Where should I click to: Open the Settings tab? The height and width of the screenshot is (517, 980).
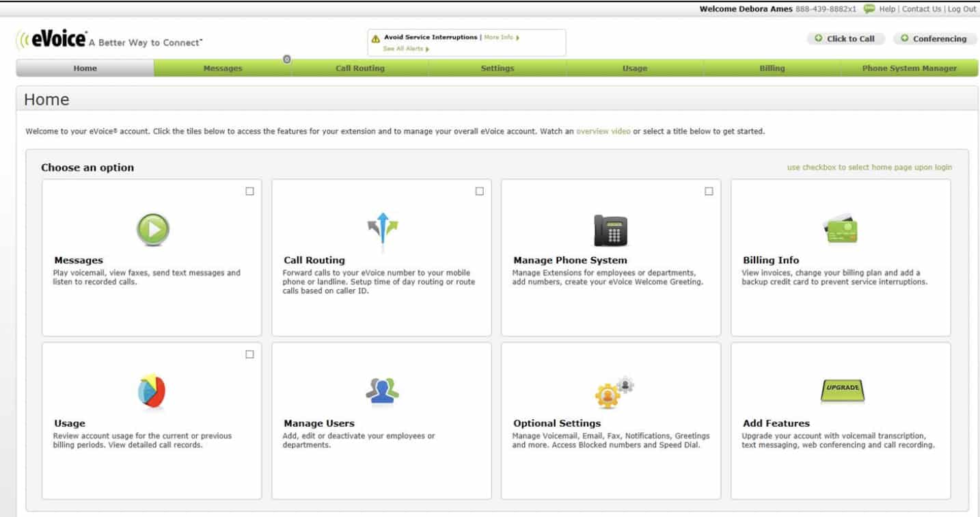pos(498,68)
